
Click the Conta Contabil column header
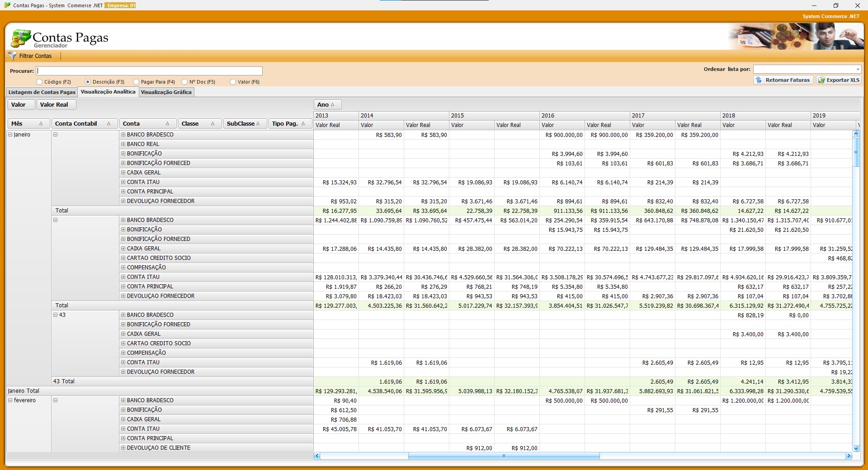(x=76, y=124)
